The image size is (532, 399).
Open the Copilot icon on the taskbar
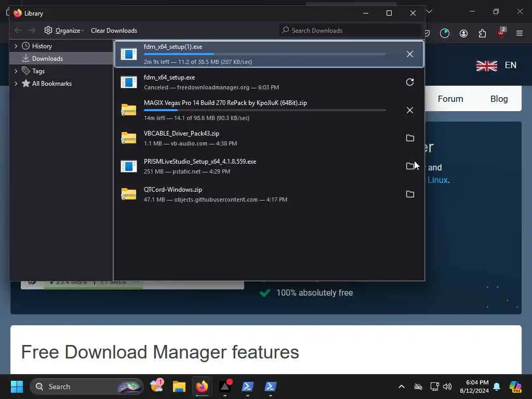tap(515, 387)
